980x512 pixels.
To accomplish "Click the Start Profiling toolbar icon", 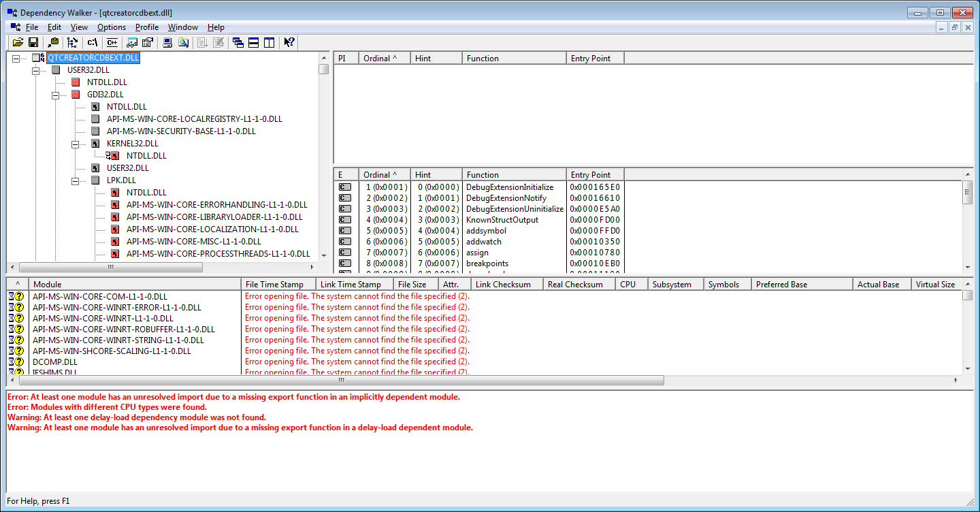I will coord(203,42).
